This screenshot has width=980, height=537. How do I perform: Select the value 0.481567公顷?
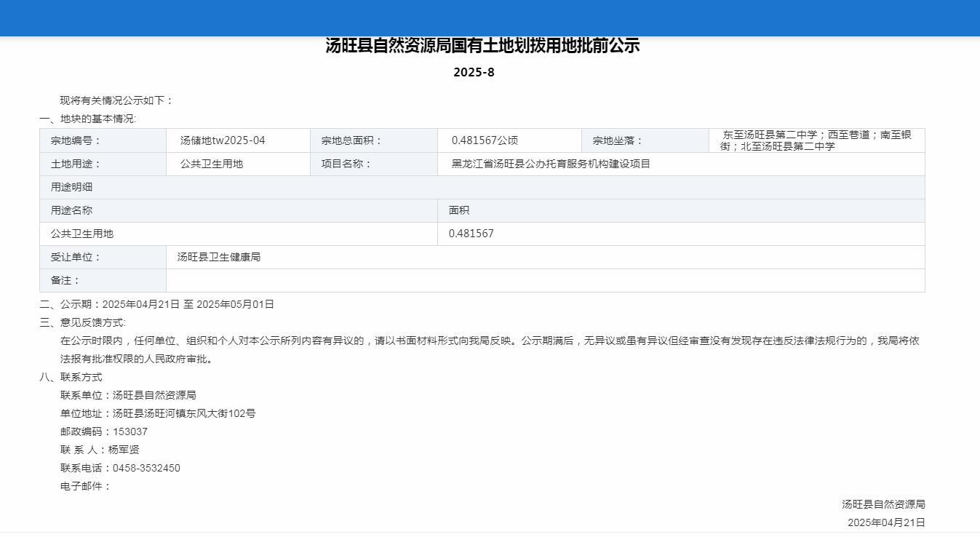pyautogui.click(x=485, y=140)
